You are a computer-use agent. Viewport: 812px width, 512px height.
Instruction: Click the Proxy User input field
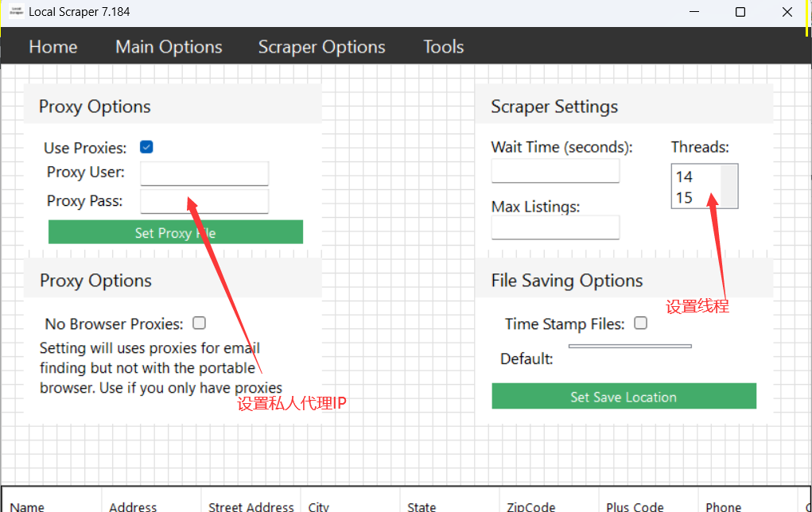[204, 173]
